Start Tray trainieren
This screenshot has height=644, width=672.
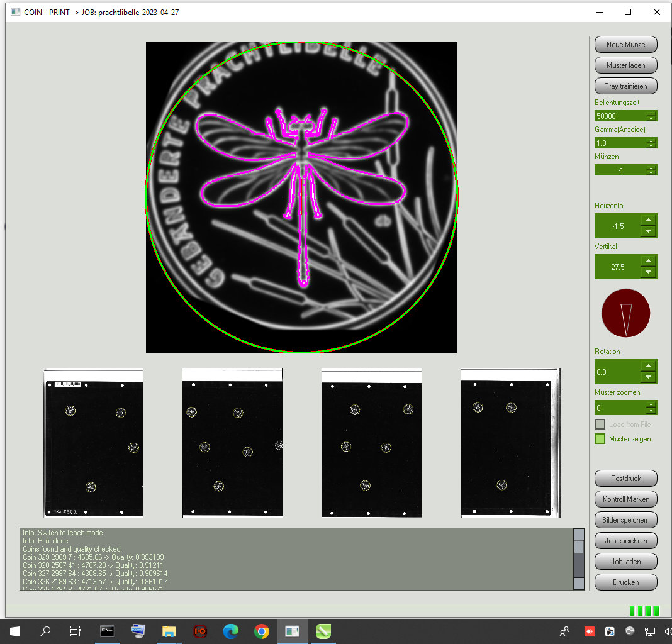pyautogui.click(x=625, y=86)
